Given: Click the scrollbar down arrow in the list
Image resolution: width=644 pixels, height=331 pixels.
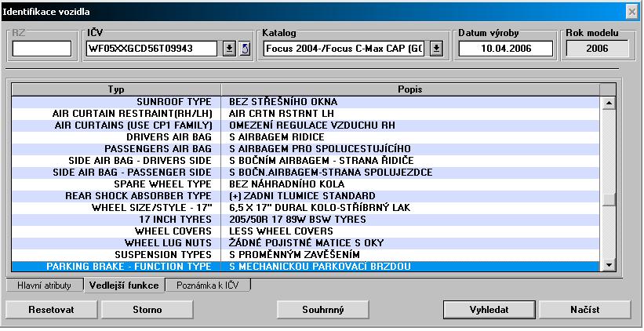Looking at the screenshot, I should [x=609, y=267].
